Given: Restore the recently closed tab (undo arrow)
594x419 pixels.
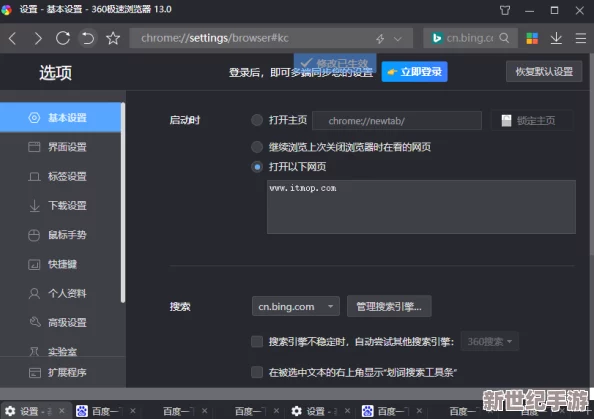Looking at the screenshot, I should 88,38.
